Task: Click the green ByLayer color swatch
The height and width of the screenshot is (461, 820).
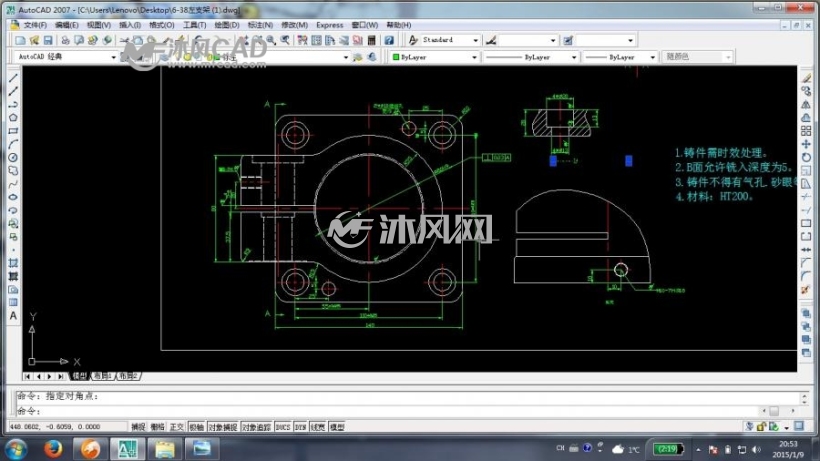Action: coord(396,57)
